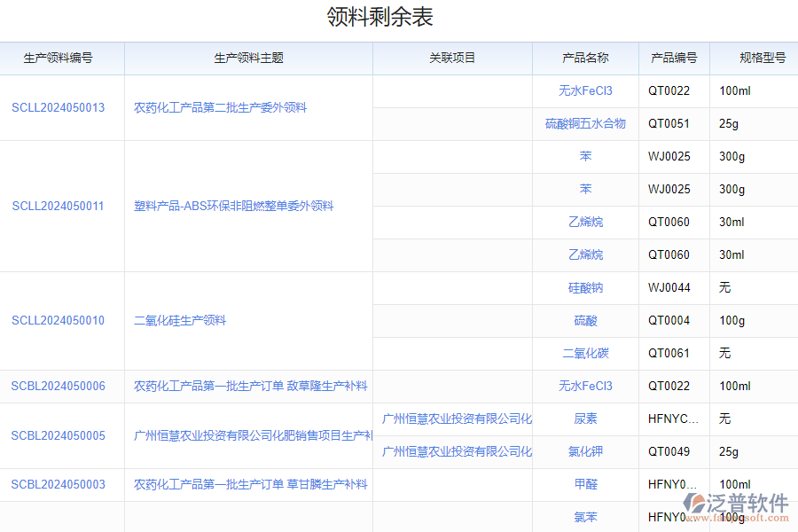Open the 二氧化碳 product link
This screenshot has height=532, width=798.
(585, 353)
